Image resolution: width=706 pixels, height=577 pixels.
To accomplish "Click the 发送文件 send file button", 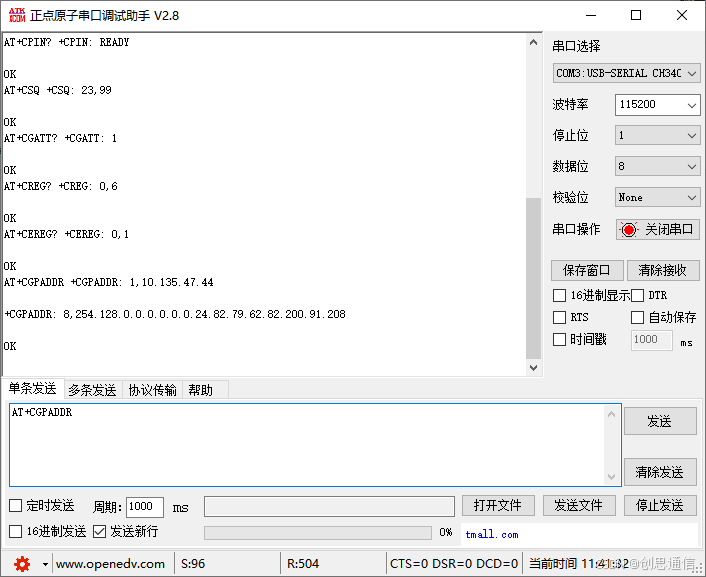I will [x=579, y=505].
